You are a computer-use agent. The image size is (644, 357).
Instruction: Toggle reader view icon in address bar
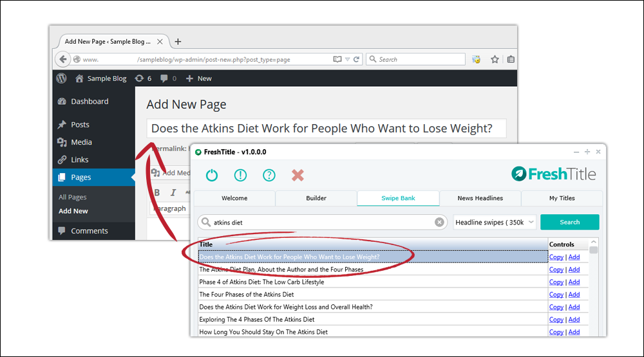[x=337, y=59]
